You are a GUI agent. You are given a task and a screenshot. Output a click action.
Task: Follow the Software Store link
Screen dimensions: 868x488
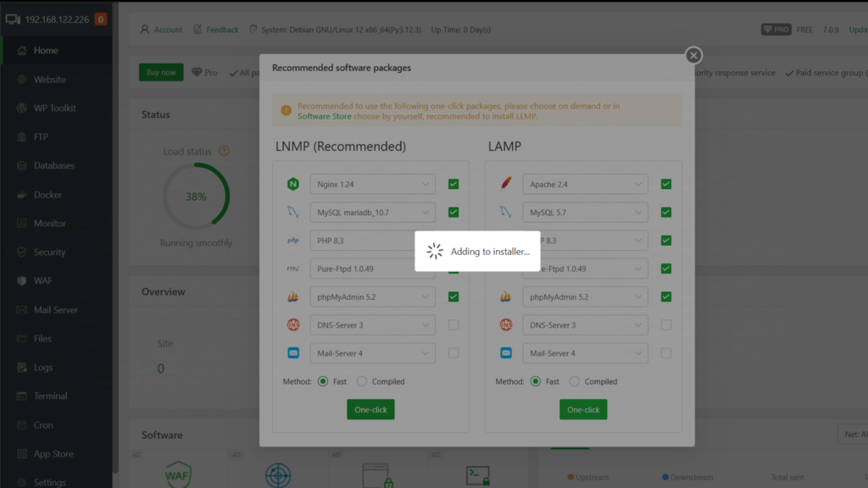[324, 116]
